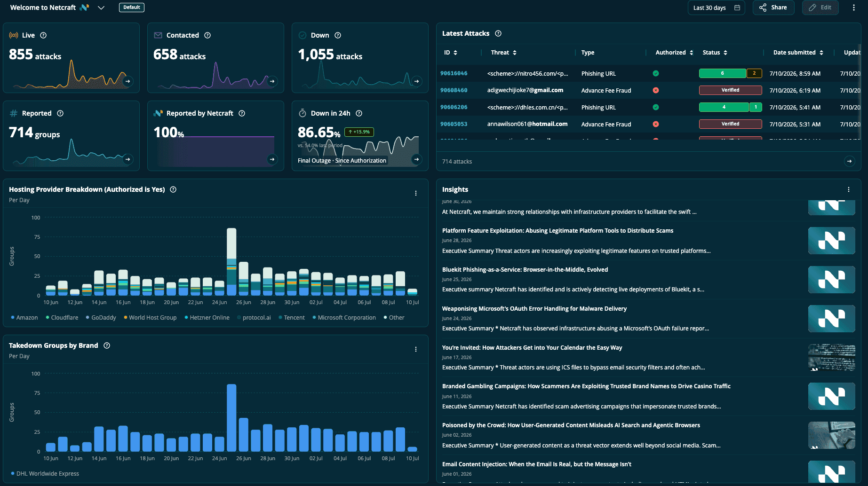Viewport: 868px width, 486px height.
Task: Open Reported by Netcraft arrow button
Action: (x=272, y=159)
